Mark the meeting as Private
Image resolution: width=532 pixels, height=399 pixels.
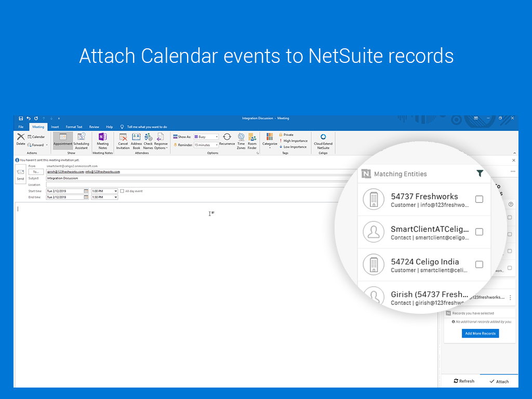(x=286, y=135)
